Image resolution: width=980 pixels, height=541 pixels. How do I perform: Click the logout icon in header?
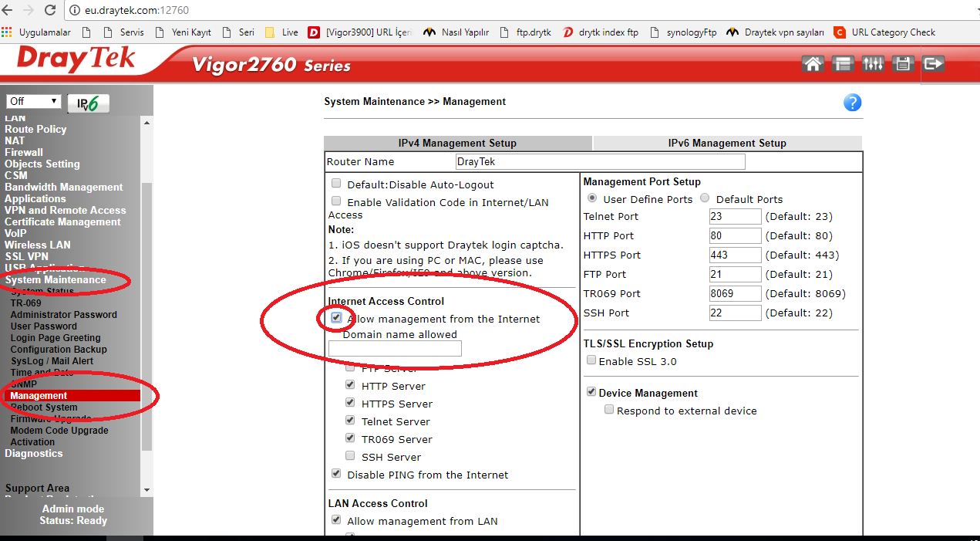pos(933,64)
